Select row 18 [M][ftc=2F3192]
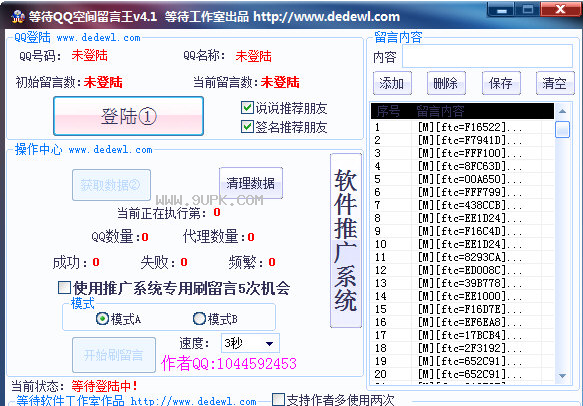 tap(463, 348)
